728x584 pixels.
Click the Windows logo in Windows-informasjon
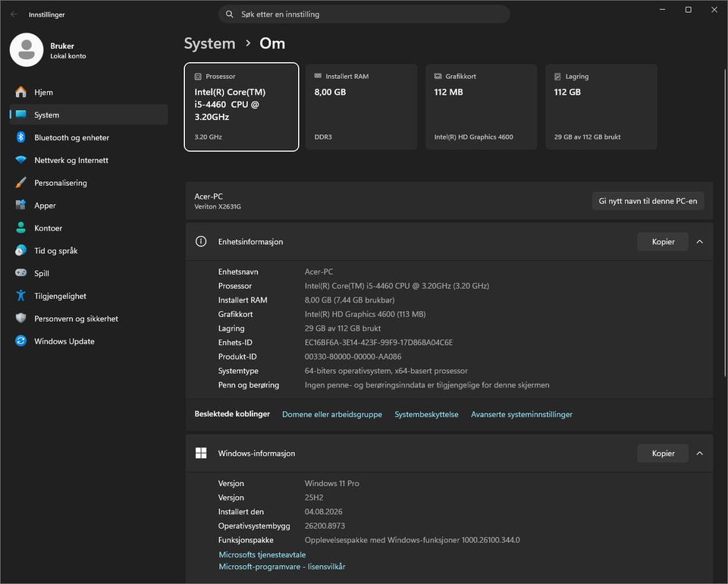[x=201, y=453]
